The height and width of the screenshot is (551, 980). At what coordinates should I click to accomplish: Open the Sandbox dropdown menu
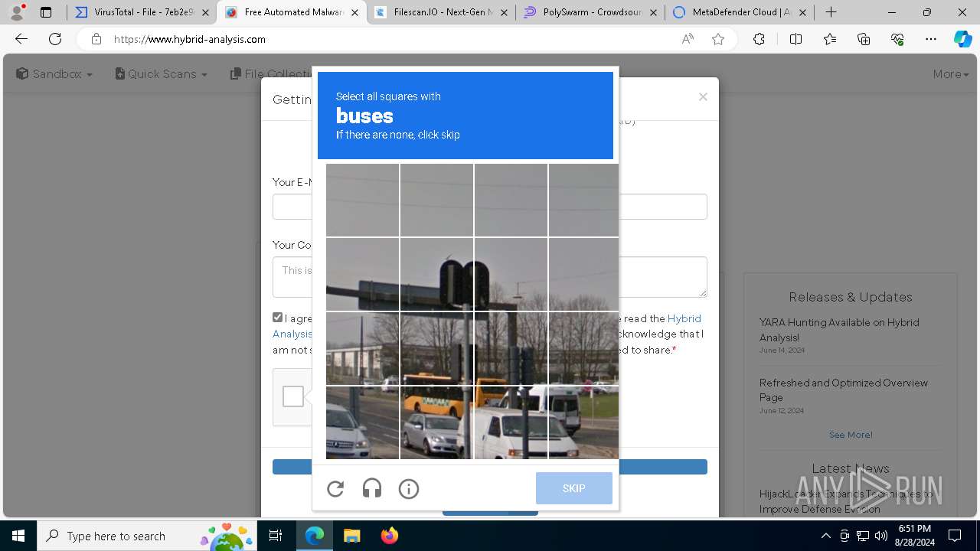coord(54,74)
